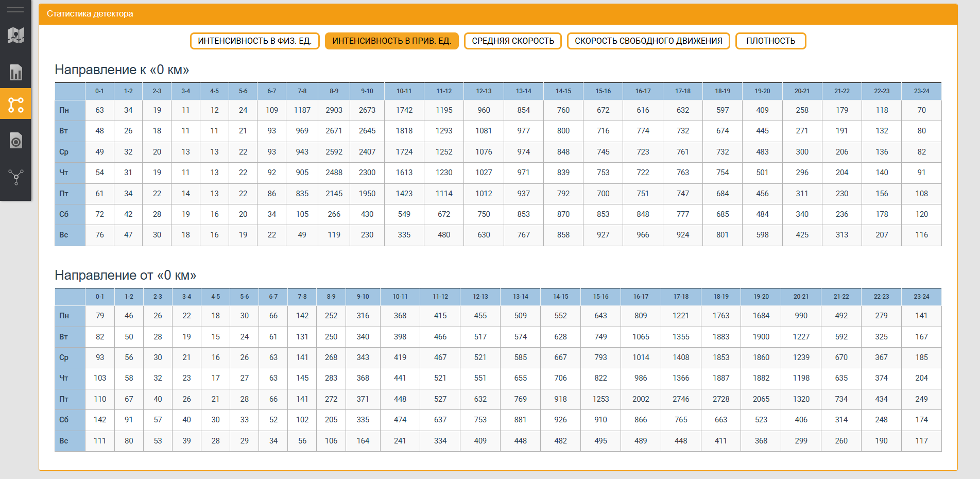This screenshot has height=479, width=980.
Task: Select cell with value 2903 for Monday
Action: pos(334,110)
